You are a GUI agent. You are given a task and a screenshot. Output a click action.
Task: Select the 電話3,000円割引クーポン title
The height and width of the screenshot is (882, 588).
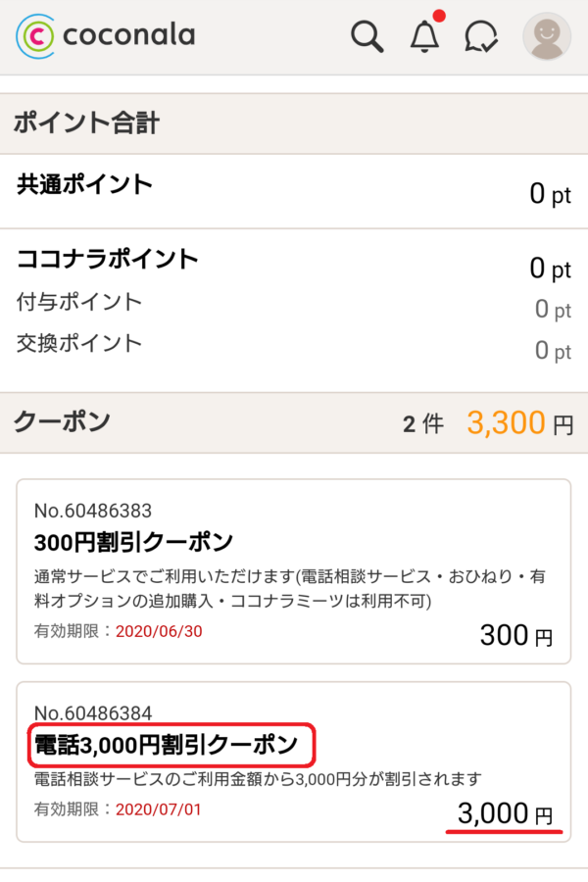tap(166, 746)
